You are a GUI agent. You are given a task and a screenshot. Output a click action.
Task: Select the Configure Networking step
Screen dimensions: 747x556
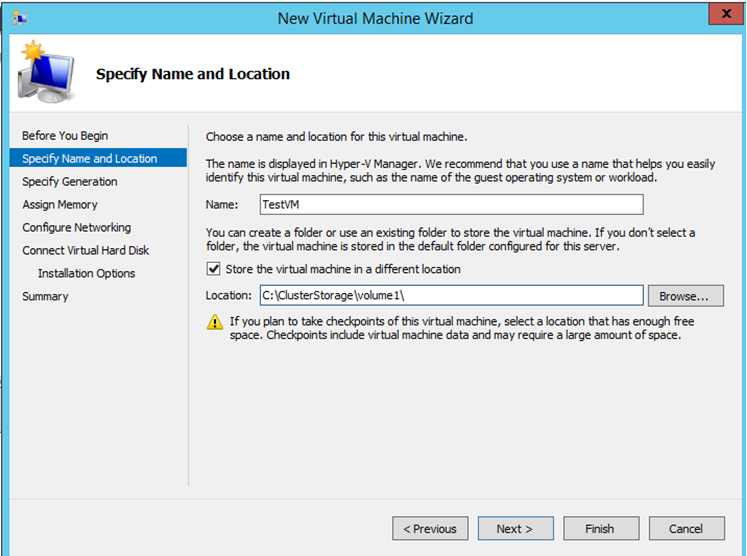coord(76,227)
